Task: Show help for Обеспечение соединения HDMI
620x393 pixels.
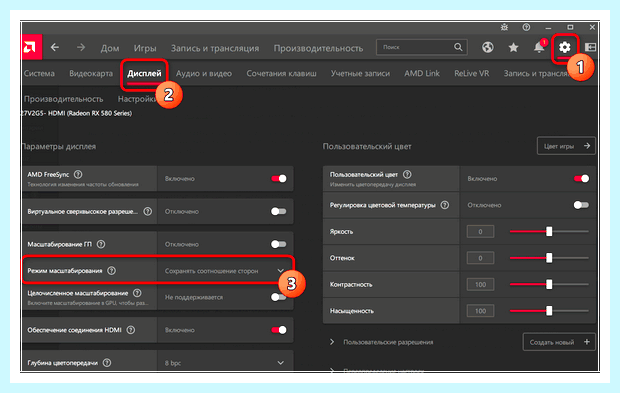Action: point(130,330)
